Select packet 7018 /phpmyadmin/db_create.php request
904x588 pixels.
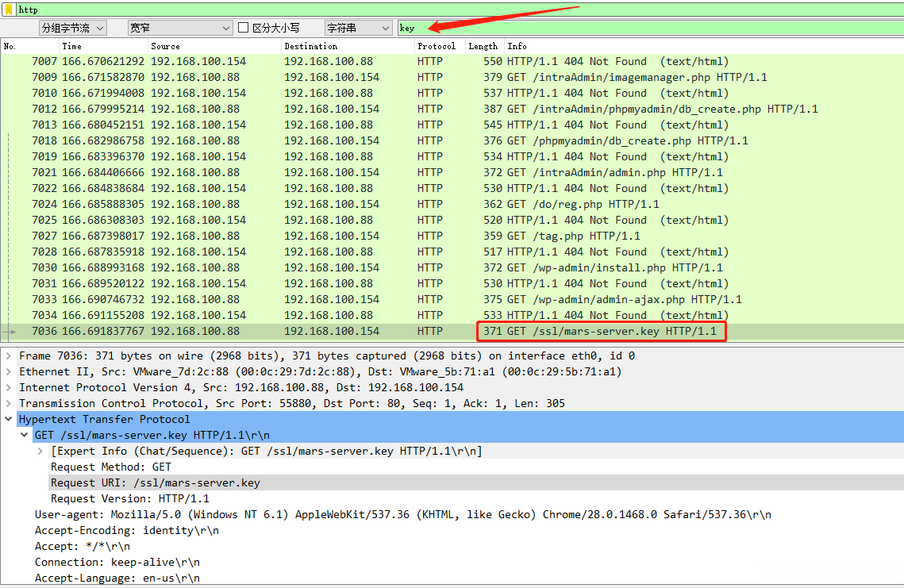pyautogui.click(x=452, y=140)
